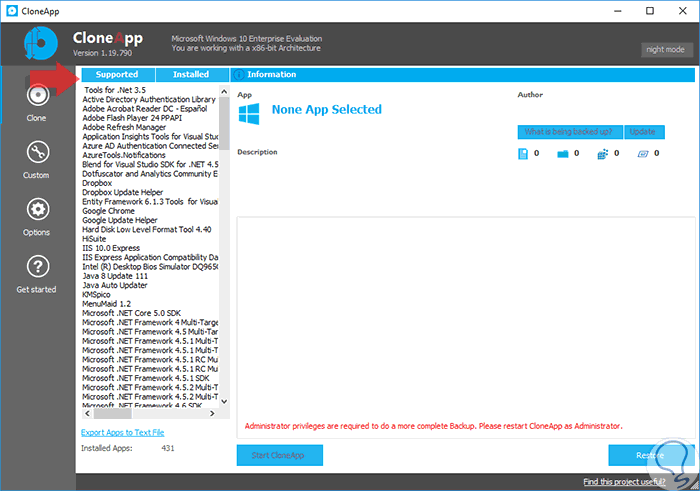Viewport: 700px width, 491px height.
Task: Click the files count document icon
Action: pyautogui.click(x=522, y=154)
